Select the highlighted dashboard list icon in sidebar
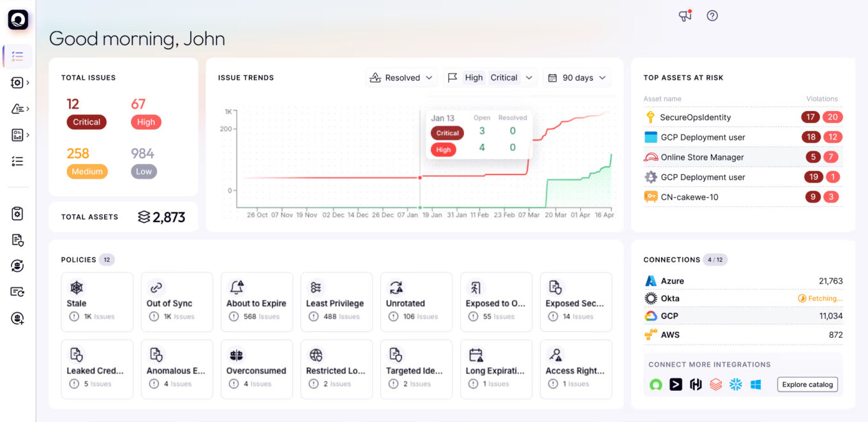 [18, 56]
